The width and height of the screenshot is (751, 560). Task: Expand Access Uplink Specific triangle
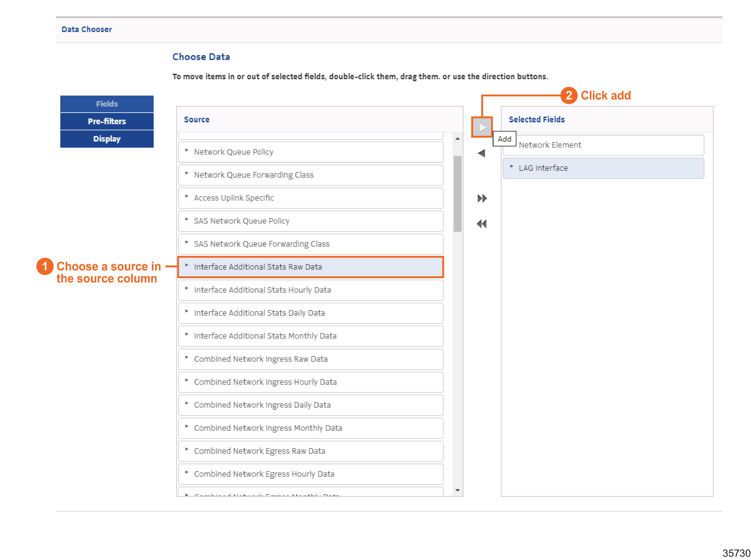187,196
